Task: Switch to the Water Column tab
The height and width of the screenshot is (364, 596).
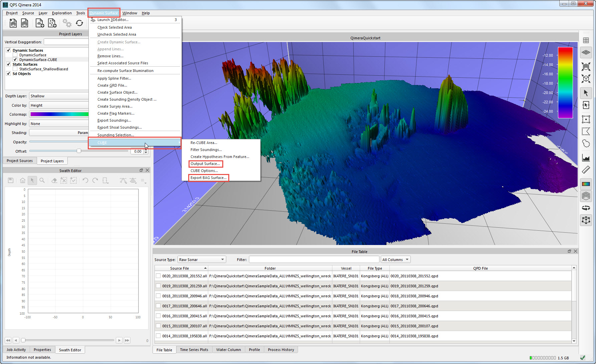Action: [228, 350]
